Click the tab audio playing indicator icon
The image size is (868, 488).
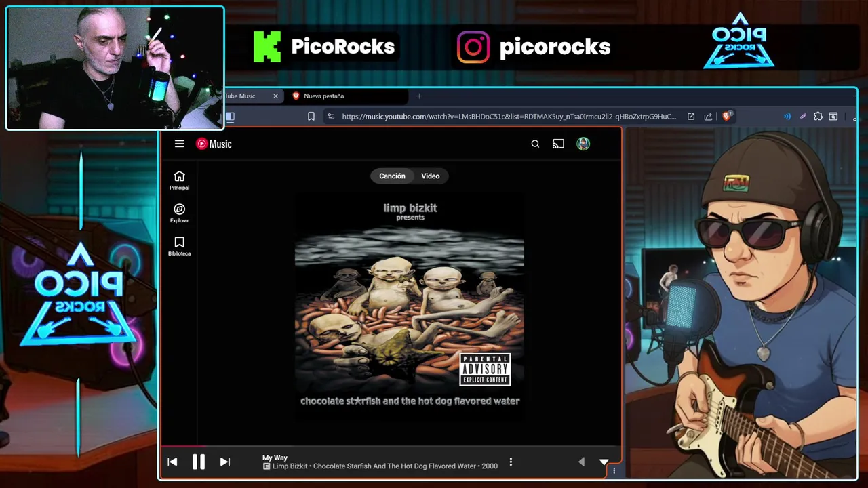[x=787, y=117]
